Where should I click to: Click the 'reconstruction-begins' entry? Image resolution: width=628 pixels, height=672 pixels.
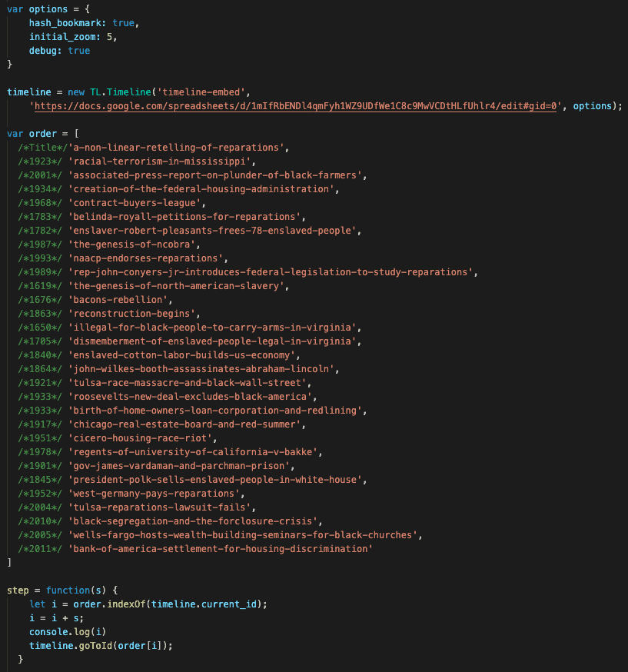(x=133, y=314)
